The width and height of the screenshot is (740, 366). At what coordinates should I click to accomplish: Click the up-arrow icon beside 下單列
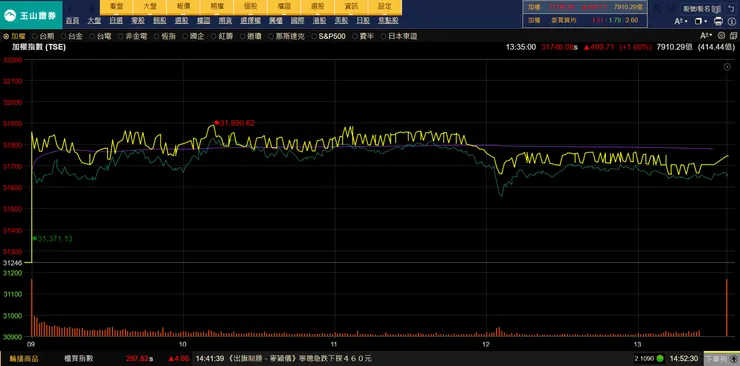point(734,359)
